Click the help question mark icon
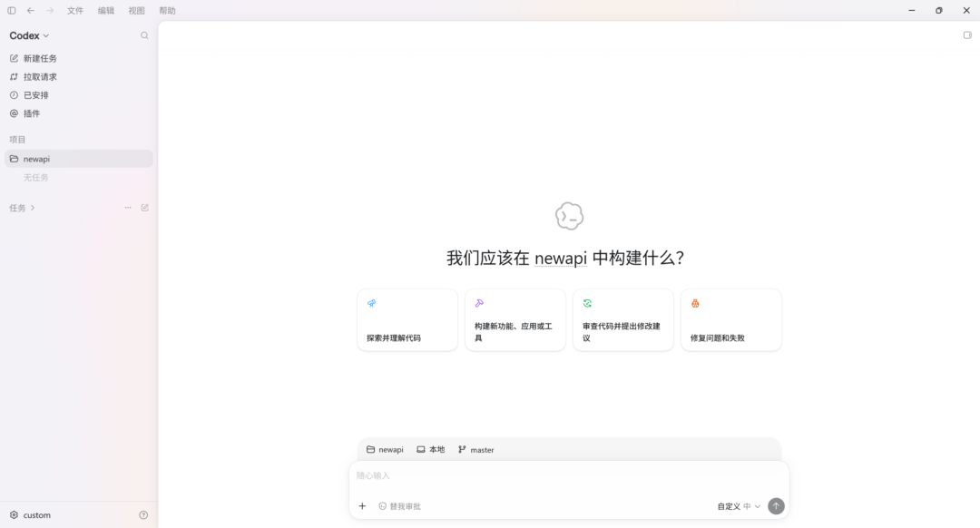This screenshot has height=528, width=980. [143, 515]
